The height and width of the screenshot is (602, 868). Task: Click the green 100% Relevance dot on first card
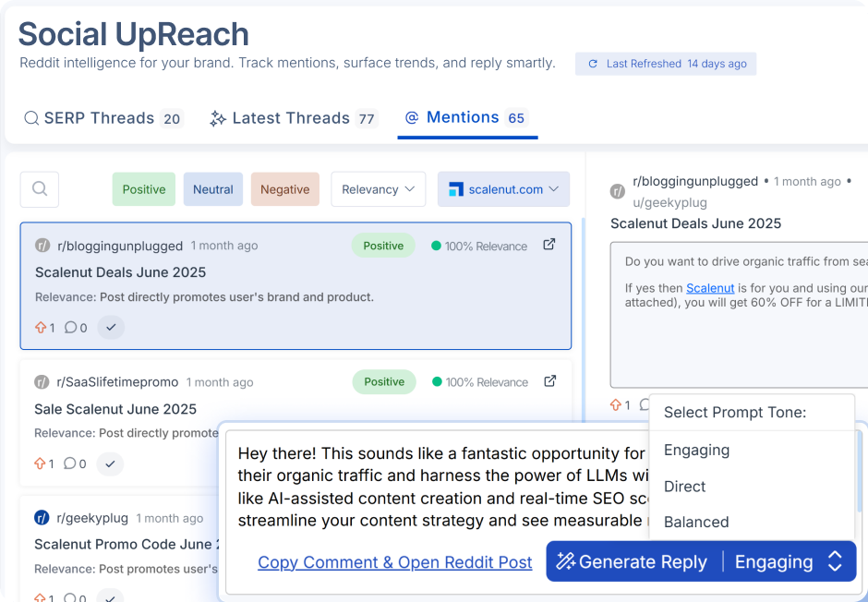click(x=436, y=245)
